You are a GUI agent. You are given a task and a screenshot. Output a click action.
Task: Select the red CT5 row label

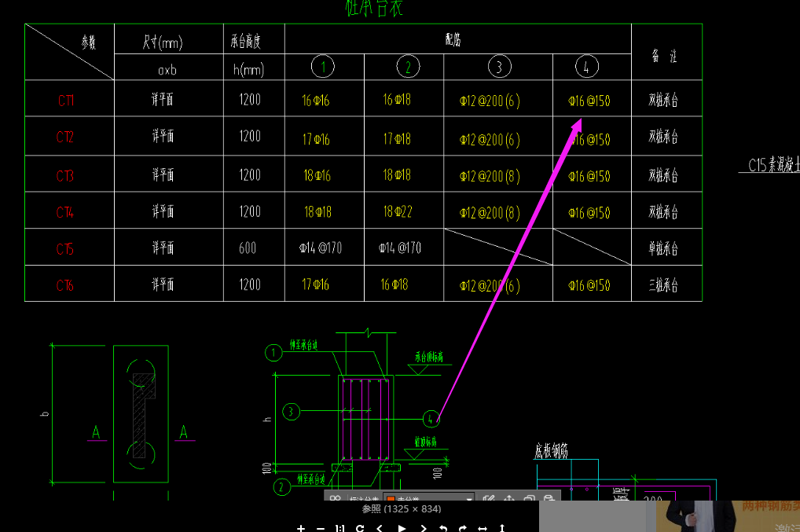click(64, 249)
